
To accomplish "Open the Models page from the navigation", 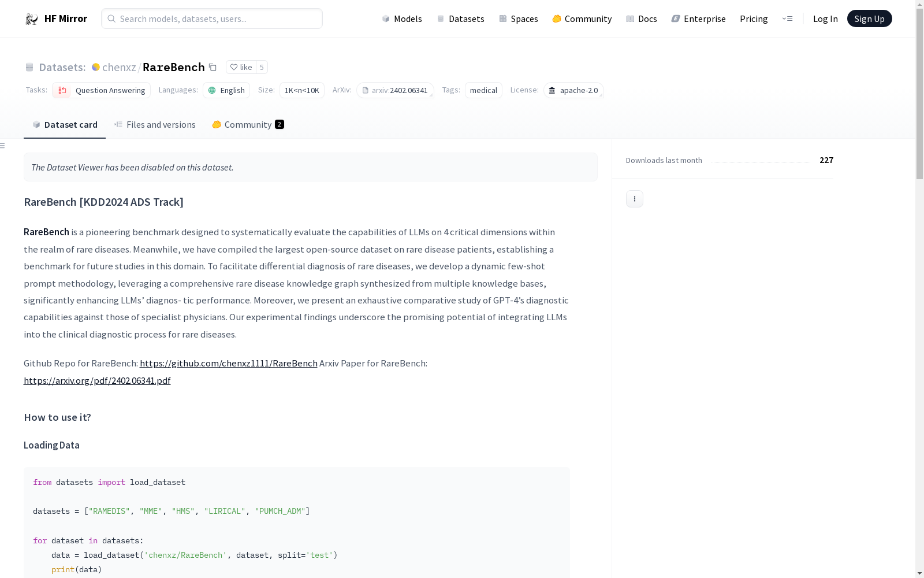I will pos(402,18).
